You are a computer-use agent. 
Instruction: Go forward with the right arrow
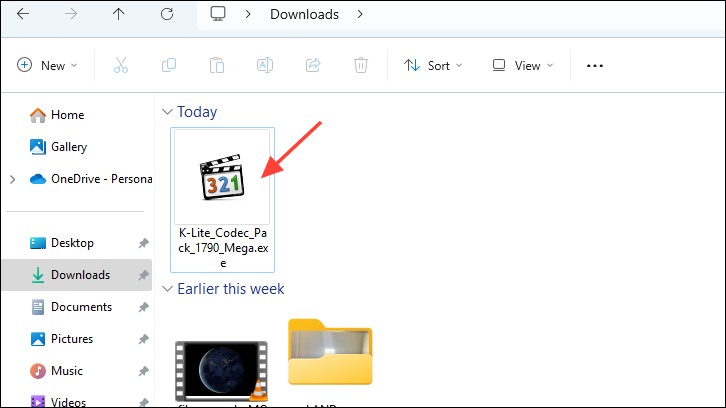(x=71, y=14)
